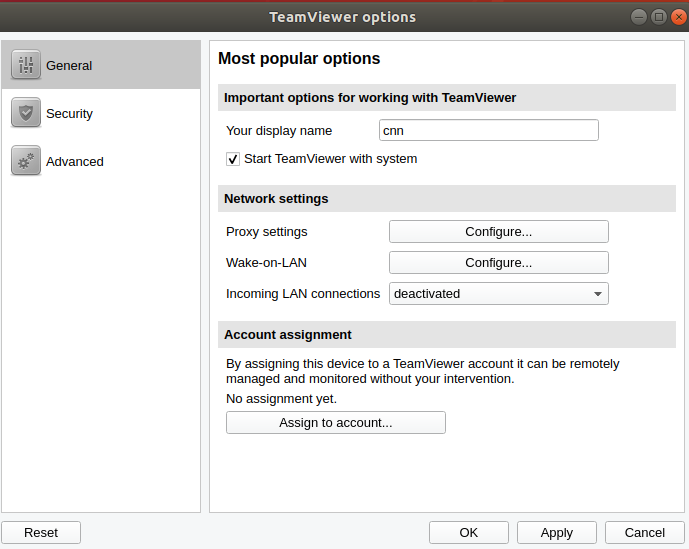Configure Proxy settings
689x549 pixels.
[499, 232]
